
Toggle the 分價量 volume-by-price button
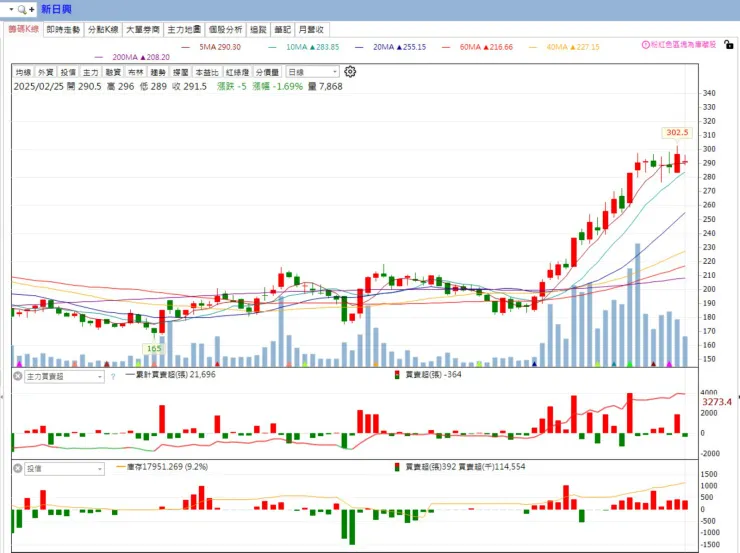point(267,72)
